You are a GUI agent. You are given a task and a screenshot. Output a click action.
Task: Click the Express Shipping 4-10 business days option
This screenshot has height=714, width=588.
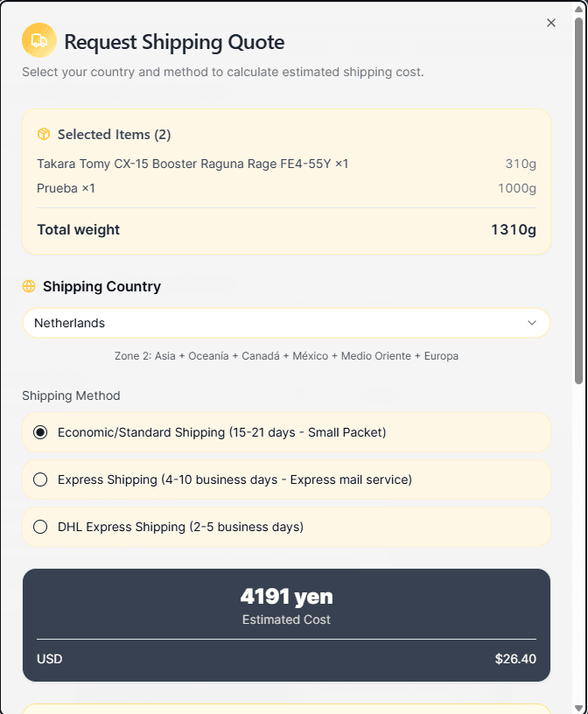point(234,479)
